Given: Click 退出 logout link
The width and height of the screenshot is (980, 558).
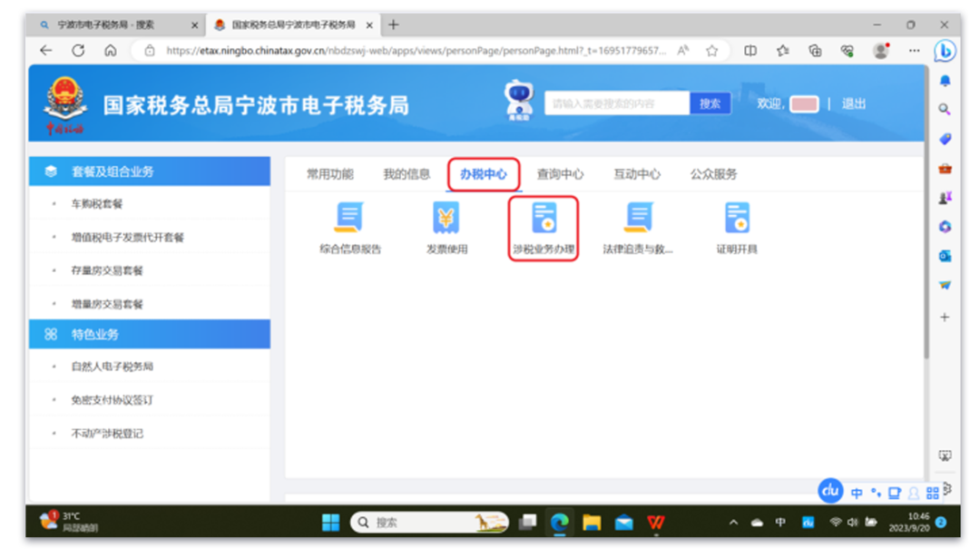Looking at the screenshot, I should pos(854,104).
